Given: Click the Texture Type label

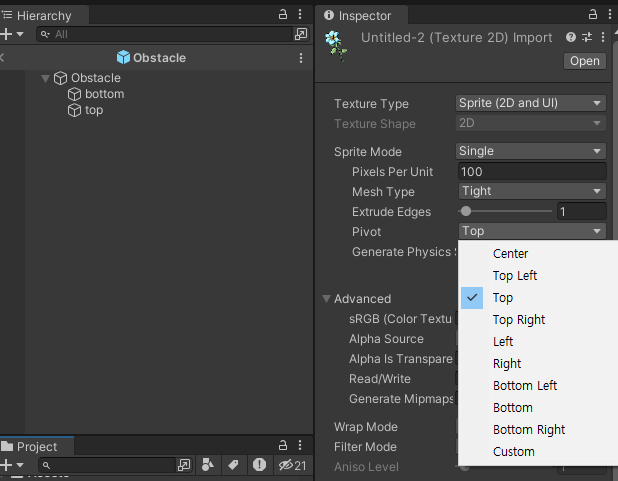Looking at the screenshot, I should point(371,104).
